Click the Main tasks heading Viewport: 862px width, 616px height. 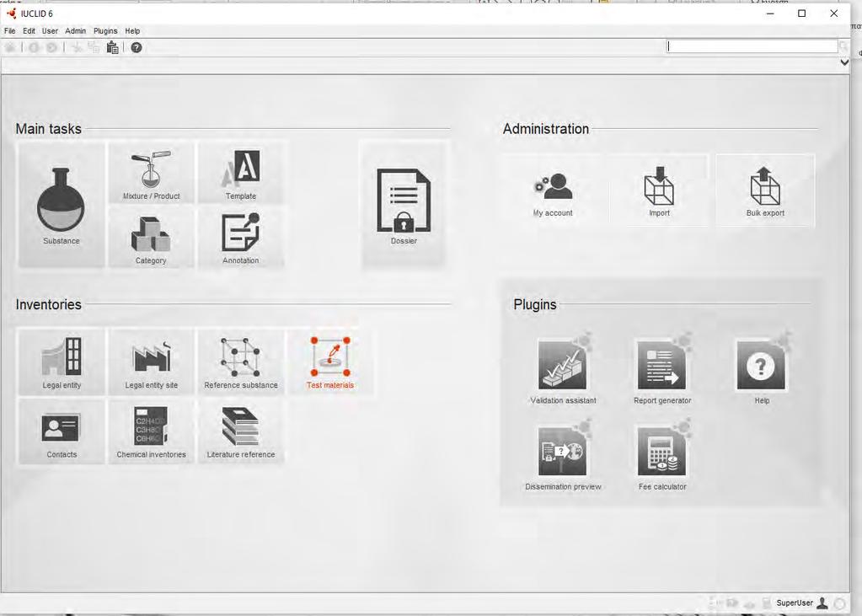point(48,129)
